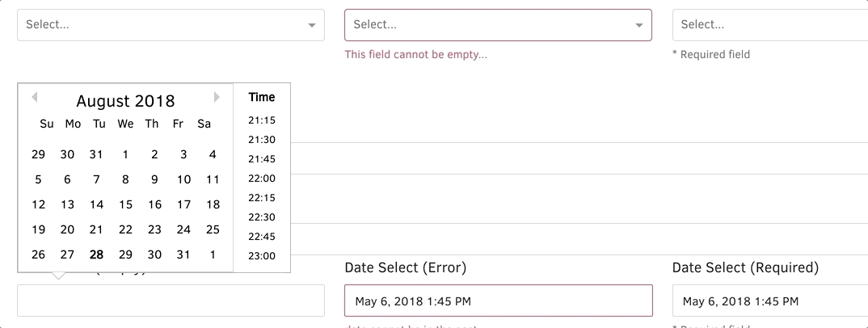
Task: Go to previous month in calendar
Action: [34, 98]
